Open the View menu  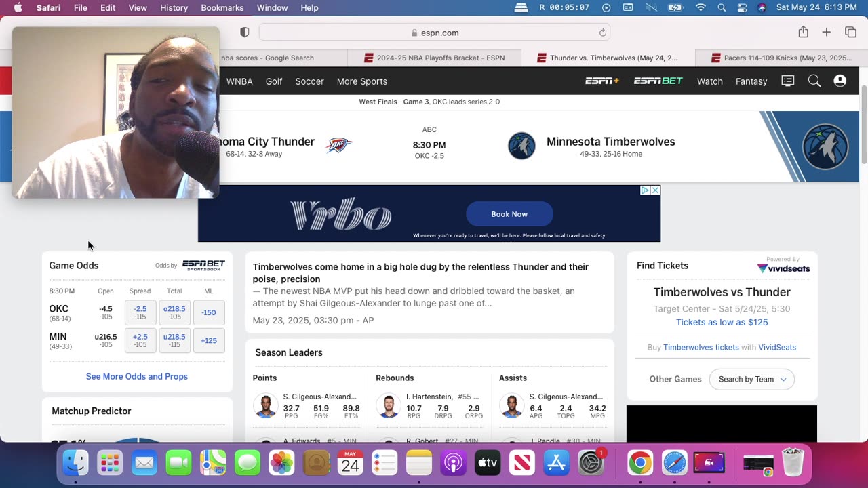coord(138,7)
